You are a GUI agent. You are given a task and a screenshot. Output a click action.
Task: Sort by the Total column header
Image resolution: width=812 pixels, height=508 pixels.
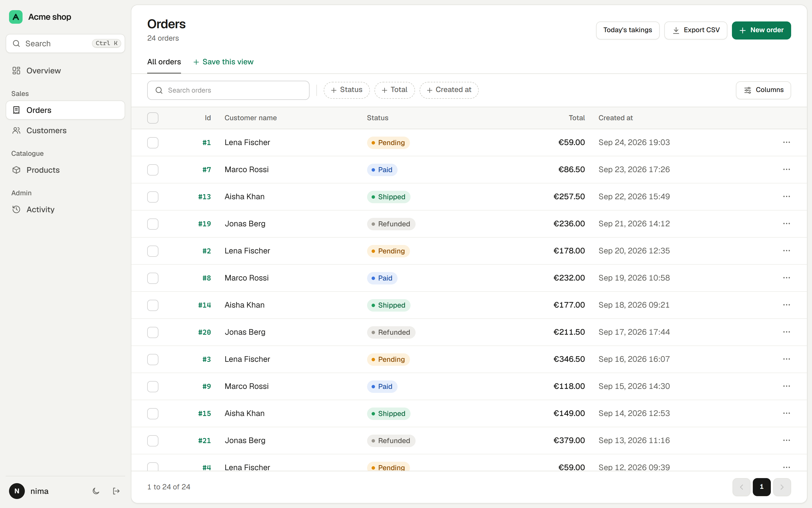[x=577, y=118]
